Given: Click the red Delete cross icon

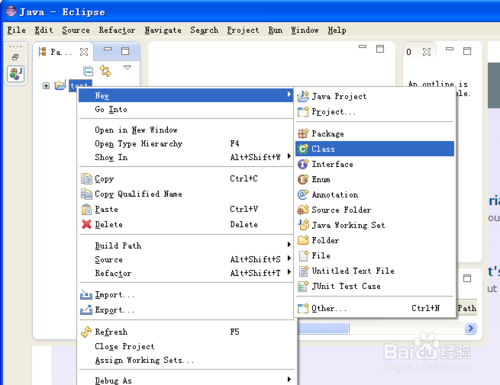Looking at the screenshot, I should click(86, 224).
